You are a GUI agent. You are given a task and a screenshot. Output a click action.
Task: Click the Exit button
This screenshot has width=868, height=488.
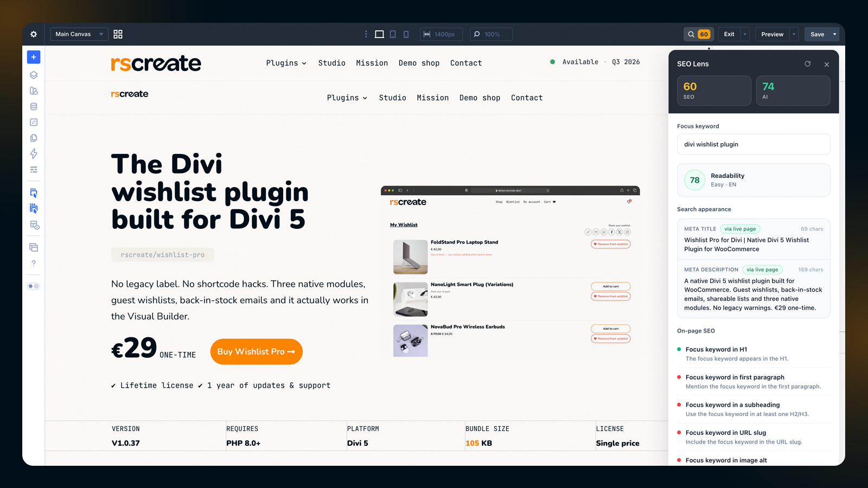[x=729, y=34]
